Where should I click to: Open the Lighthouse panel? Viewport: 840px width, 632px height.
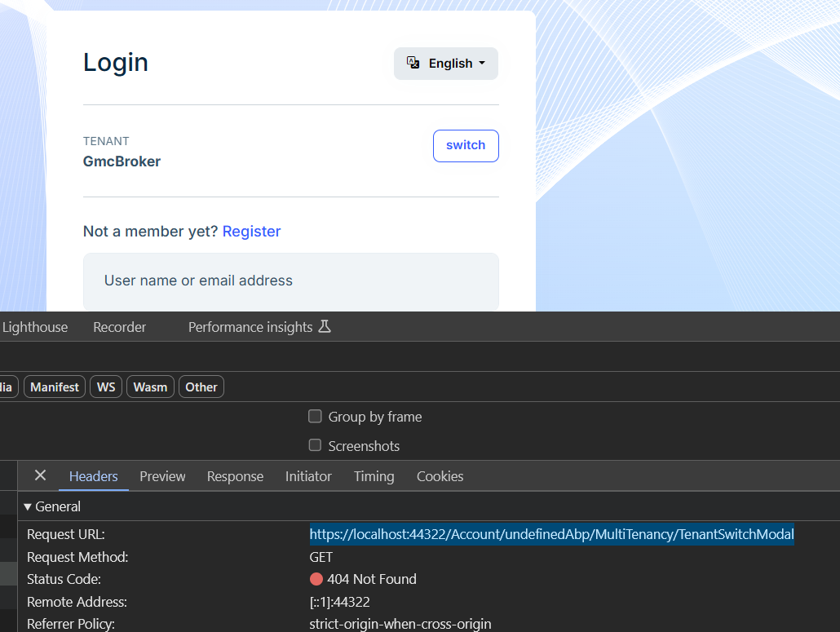point(35,327)
